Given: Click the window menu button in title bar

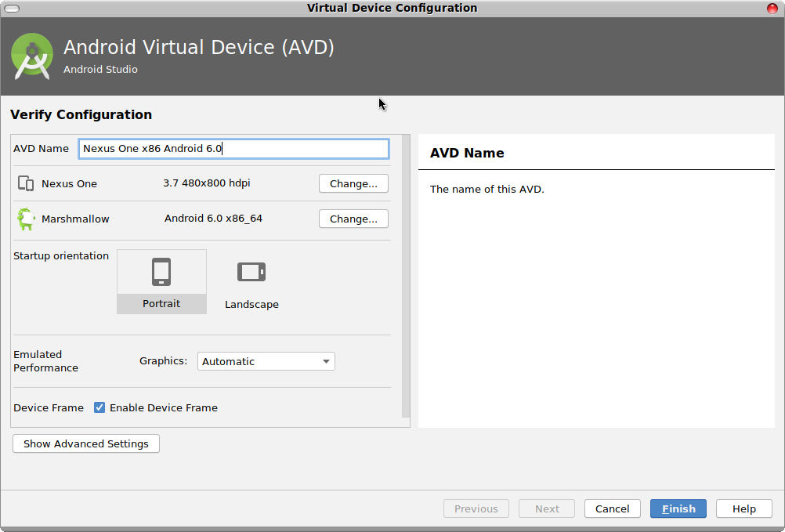Looking at the screenshot, I should 12,8.
